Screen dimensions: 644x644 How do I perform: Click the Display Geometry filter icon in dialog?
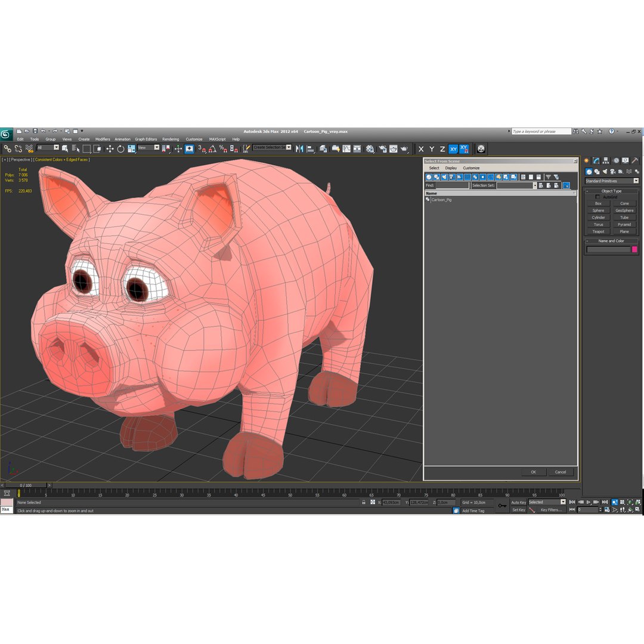(429, 177)
